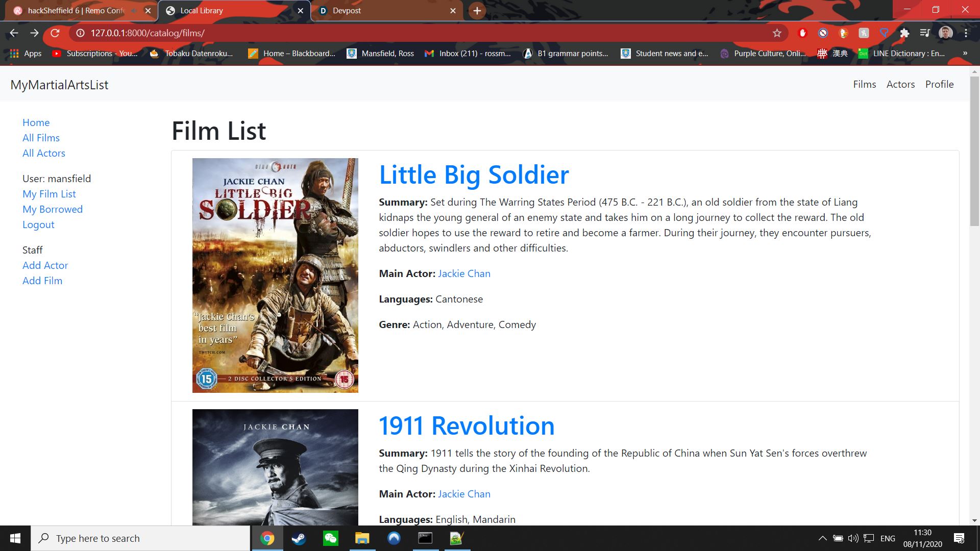980x551 pixels.
Task: Open the Chrome extensions puzzle icon
Action: pyautogui.click(x=904, y=33)
